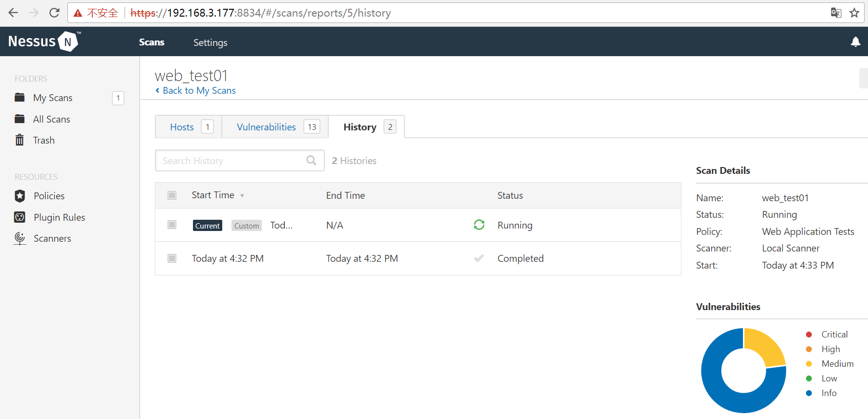Click the Info blue legend dot
868x419 pixels.
(809, 393)
